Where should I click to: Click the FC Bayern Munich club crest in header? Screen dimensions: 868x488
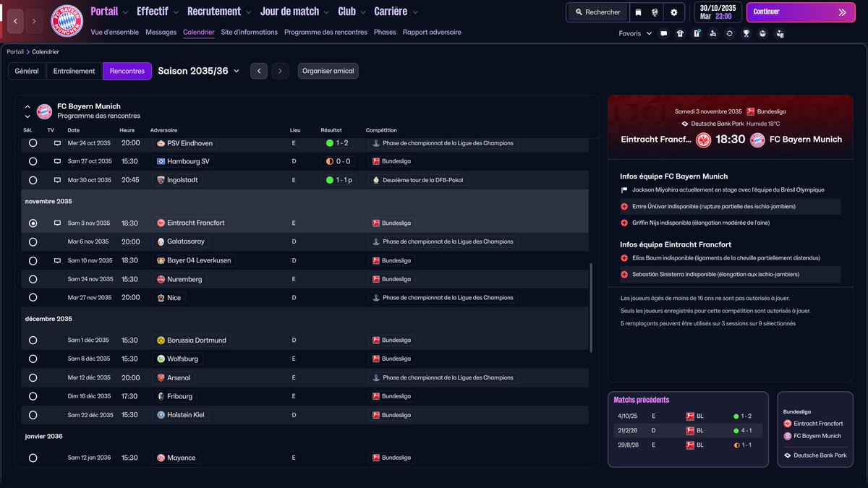coord(67,21)
